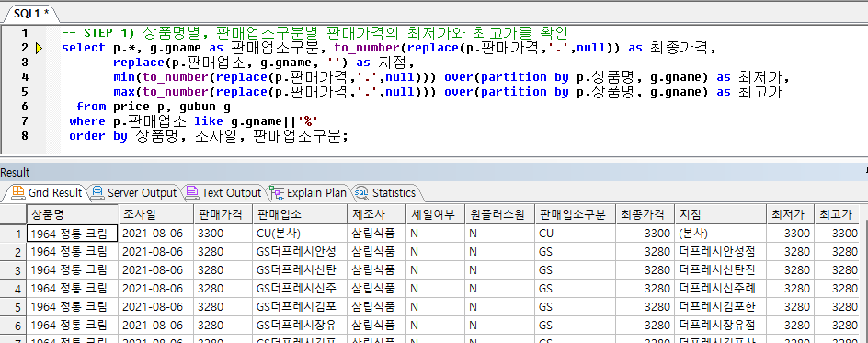Select row number 6 header

[x=13, y=325]
